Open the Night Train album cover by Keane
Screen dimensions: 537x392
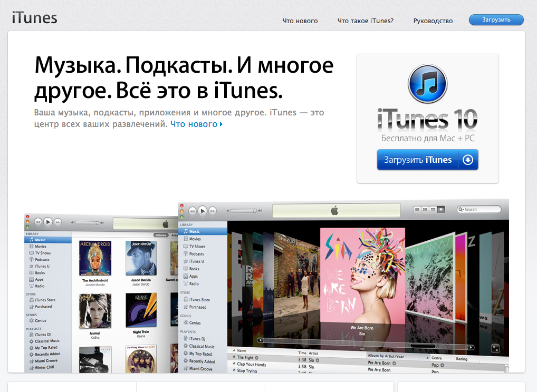point(141,310)
